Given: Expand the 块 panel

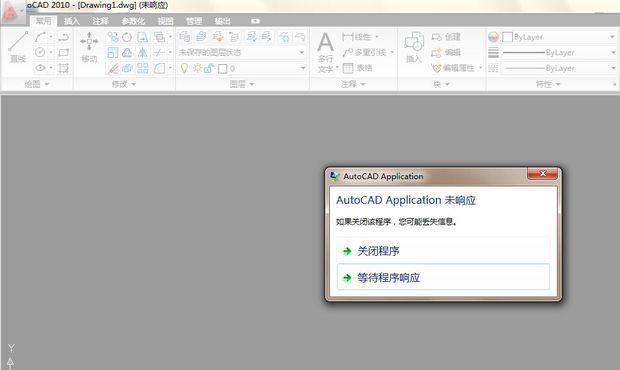Looking at the screenshot, I should pos(441,84).
